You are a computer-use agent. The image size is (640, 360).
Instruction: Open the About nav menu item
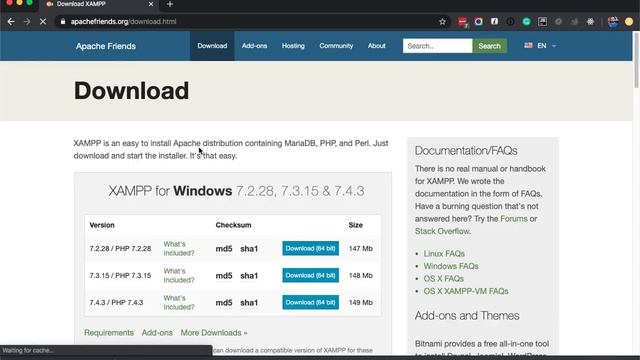376,46
